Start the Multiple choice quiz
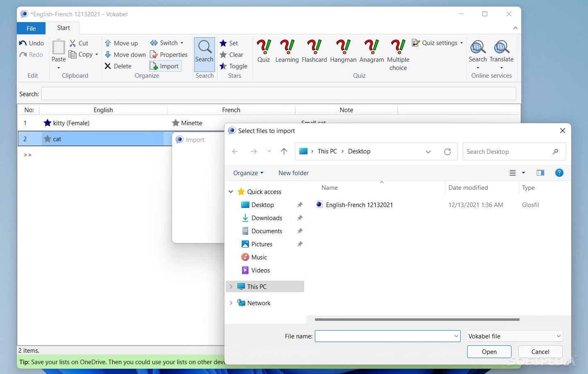Screen dimensions: 588x374 pos(398,55)
